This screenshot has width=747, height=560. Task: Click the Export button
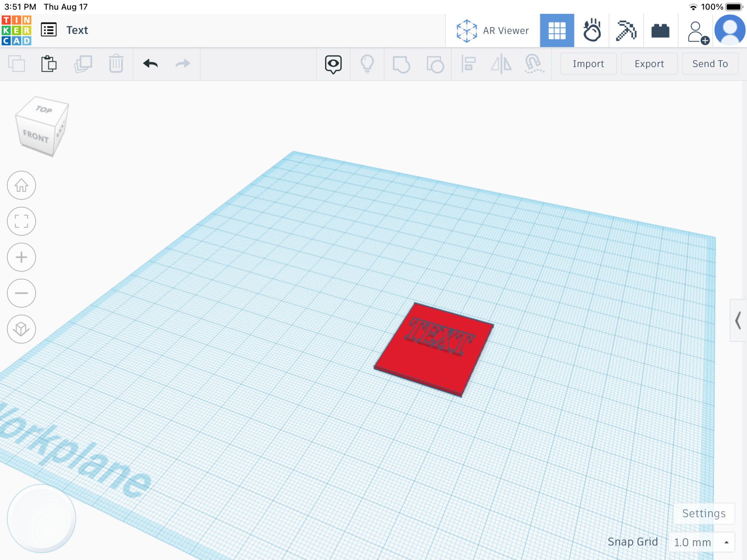tap(649, 64)
